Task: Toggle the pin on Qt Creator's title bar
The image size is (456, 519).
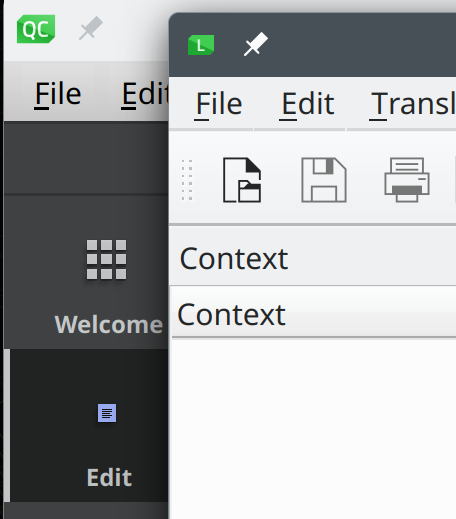Action: 91,28
